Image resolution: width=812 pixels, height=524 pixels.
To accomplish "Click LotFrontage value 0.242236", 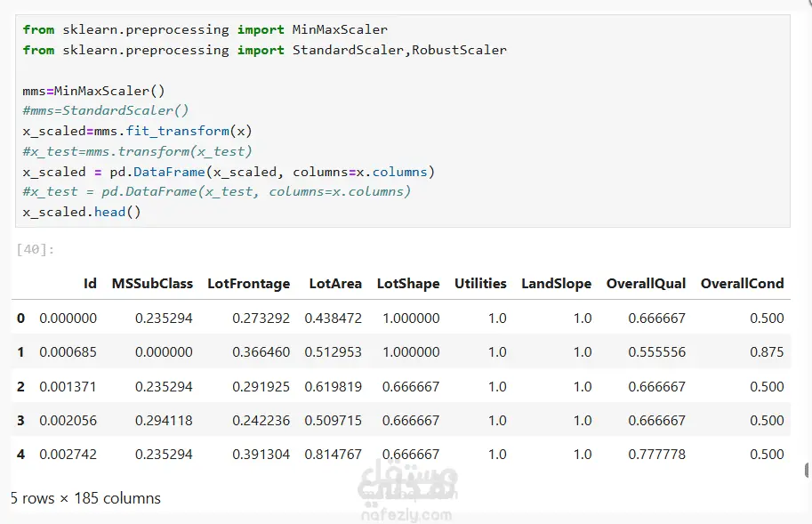I will click(x=261, y=420).
